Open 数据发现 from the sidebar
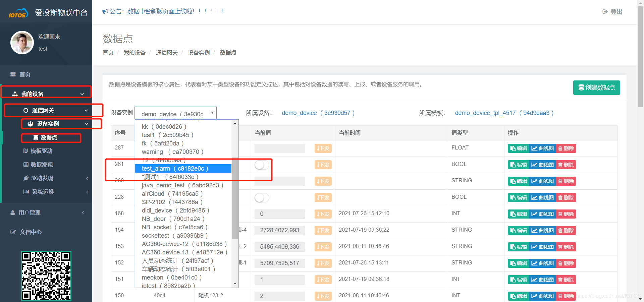This screenshot has width=644, height=302. (x=42, y=165)
